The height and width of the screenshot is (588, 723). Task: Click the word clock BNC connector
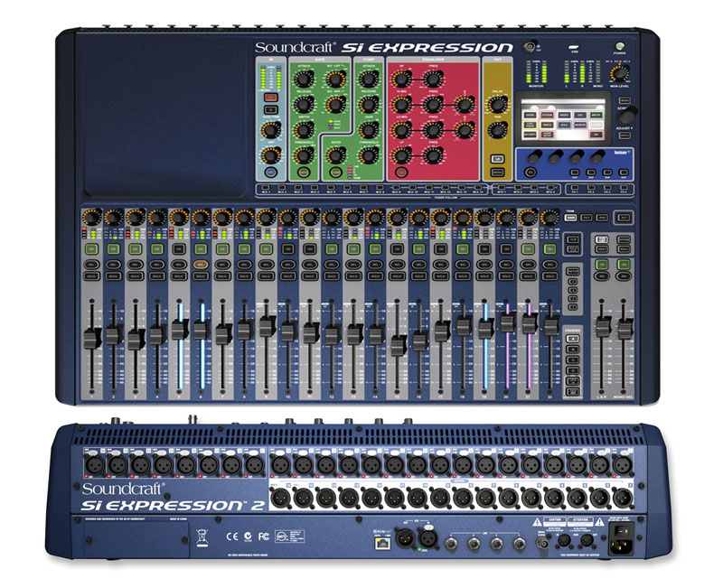[x=541, y=545]
